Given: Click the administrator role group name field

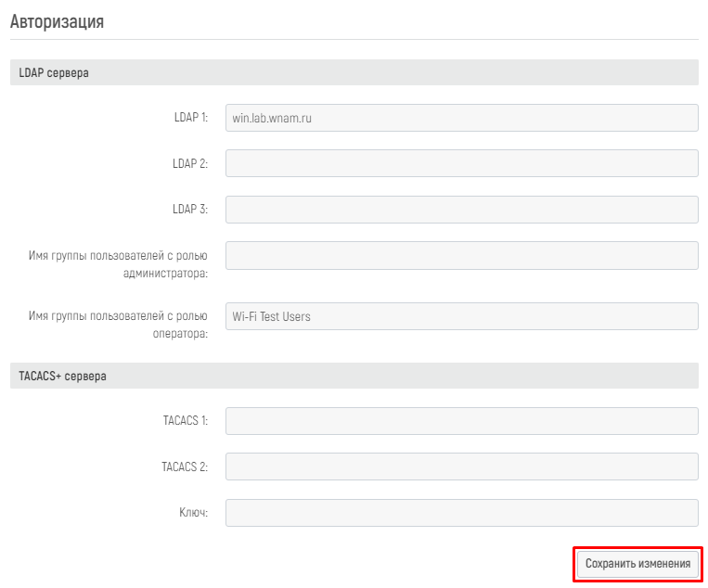Looking at the screenshot, I should click(x=462, y=255).
